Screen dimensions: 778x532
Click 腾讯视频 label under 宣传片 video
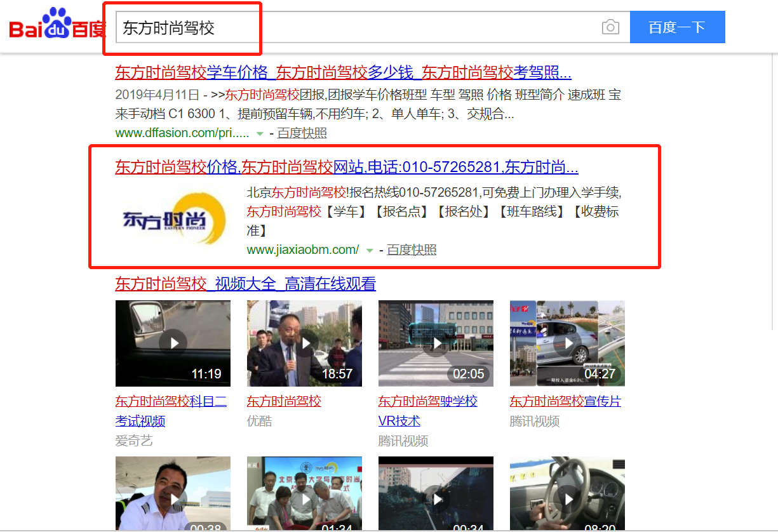coord(535,421)
